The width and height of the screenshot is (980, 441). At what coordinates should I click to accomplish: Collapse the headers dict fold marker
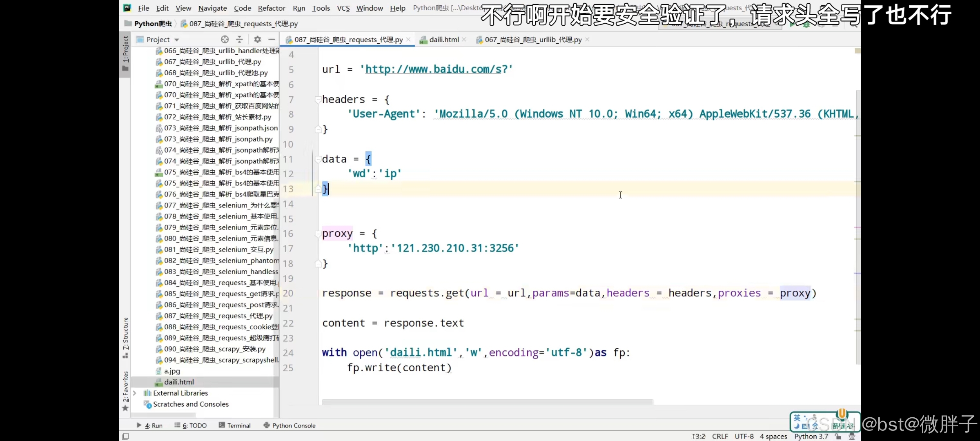point(318,100)
